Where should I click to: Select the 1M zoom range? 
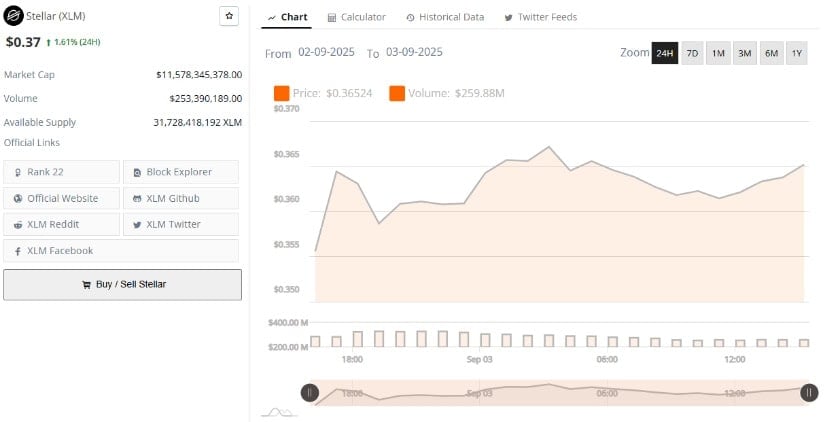[x=718, y=53]
